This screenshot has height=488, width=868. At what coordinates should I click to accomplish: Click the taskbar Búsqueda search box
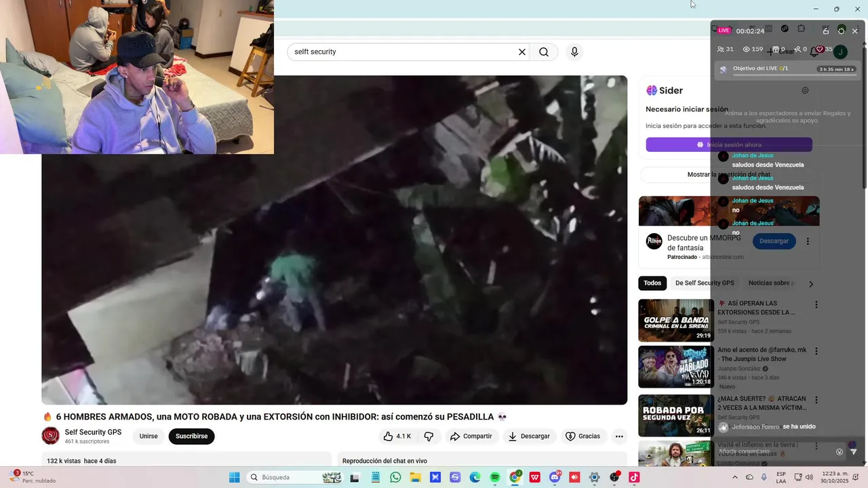pos(296,477)
